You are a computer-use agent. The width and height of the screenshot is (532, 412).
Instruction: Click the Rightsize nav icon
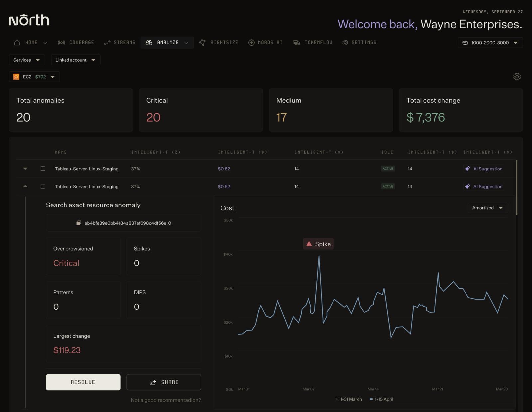202,42
